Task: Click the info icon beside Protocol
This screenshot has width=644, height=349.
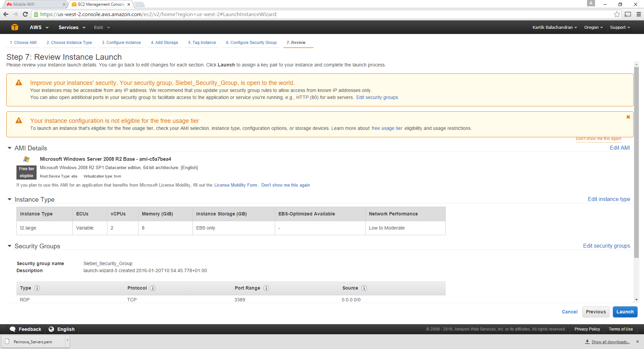Action: tap(153, 288)
